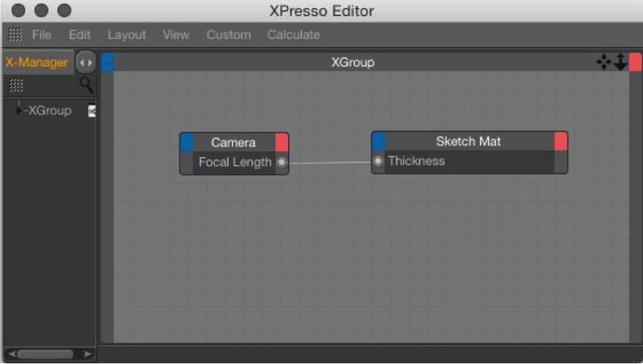This screenshot has height=364, width=643.
Task: Toggle the X-Manager panel arrows button
Action: click(86, 62)
